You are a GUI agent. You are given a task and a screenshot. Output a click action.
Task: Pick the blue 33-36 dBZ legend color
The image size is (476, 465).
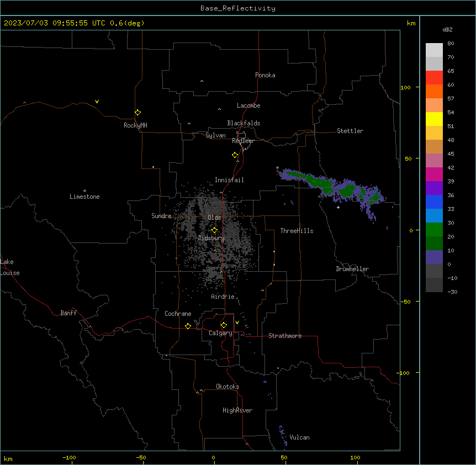434,202
